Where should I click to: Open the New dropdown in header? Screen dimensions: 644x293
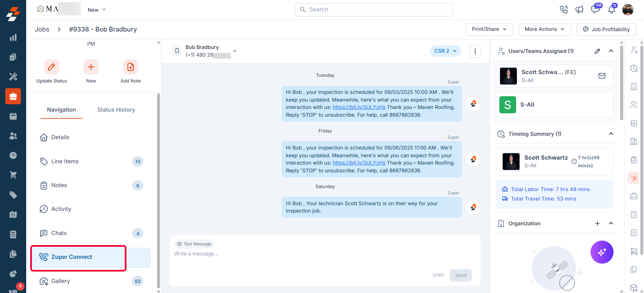97,10
